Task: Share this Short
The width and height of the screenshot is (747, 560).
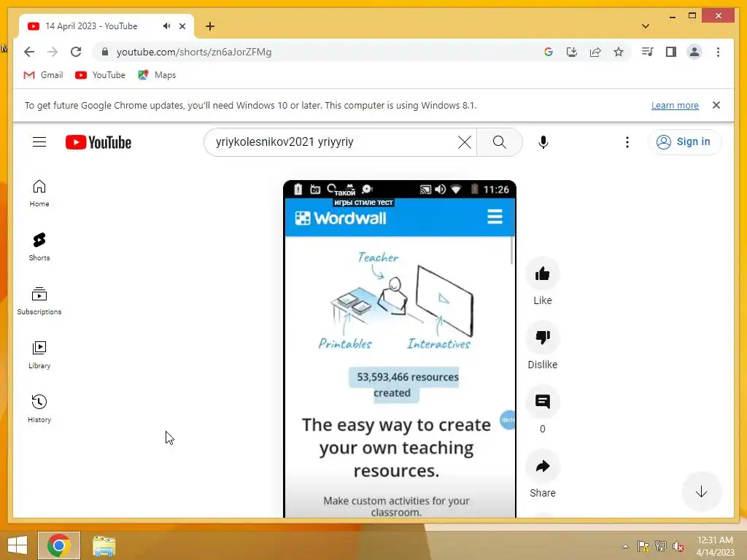Action: click(x=543, y=467)
